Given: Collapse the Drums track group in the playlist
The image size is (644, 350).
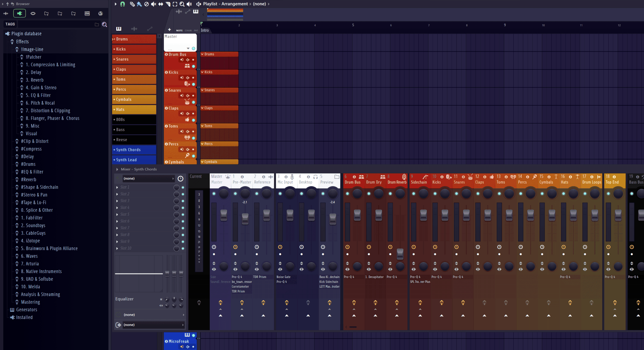Looking at the screenshot, I should coord(202,54).
